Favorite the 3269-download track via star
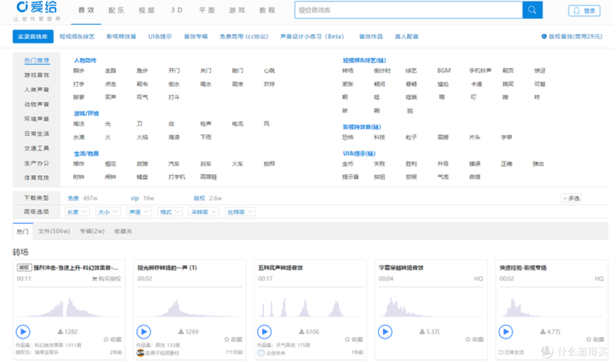613x364 pixels. point(226,340)
